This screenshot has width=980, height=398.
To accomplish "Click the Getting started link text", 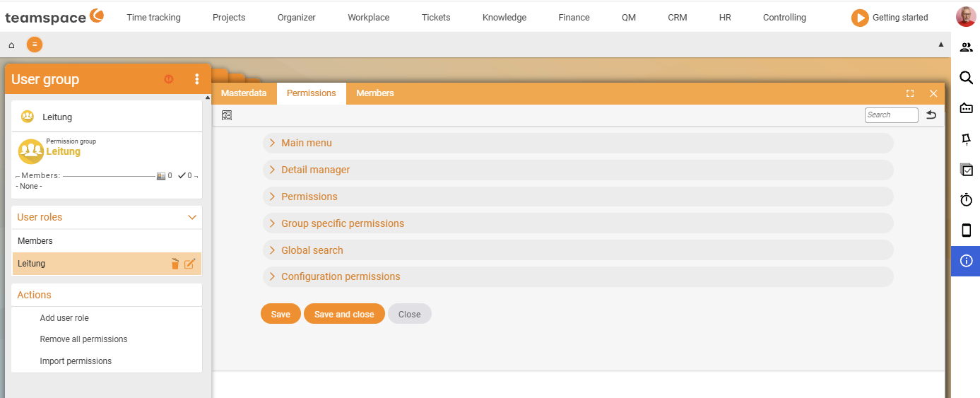I will [900, 18].
